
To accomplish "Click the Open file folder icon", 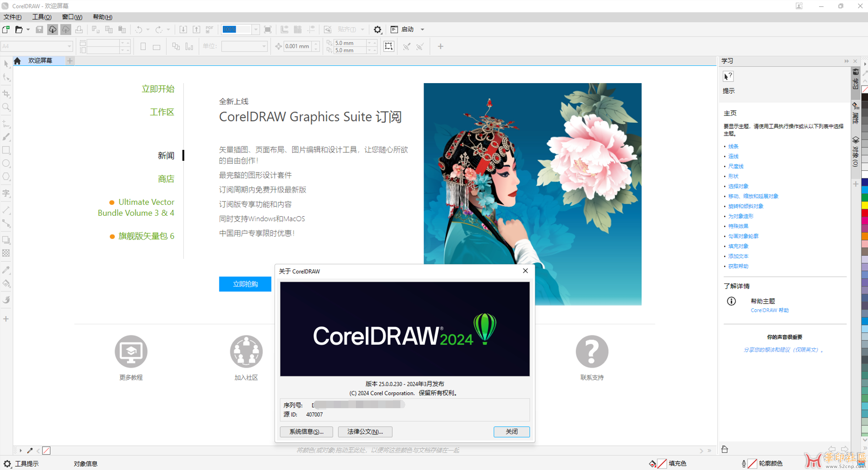I will [19, 30].
